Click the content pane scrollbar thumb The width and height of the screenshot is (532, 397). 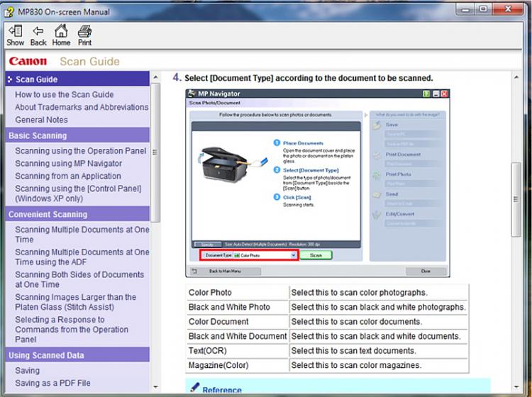(x=516, y=199)
